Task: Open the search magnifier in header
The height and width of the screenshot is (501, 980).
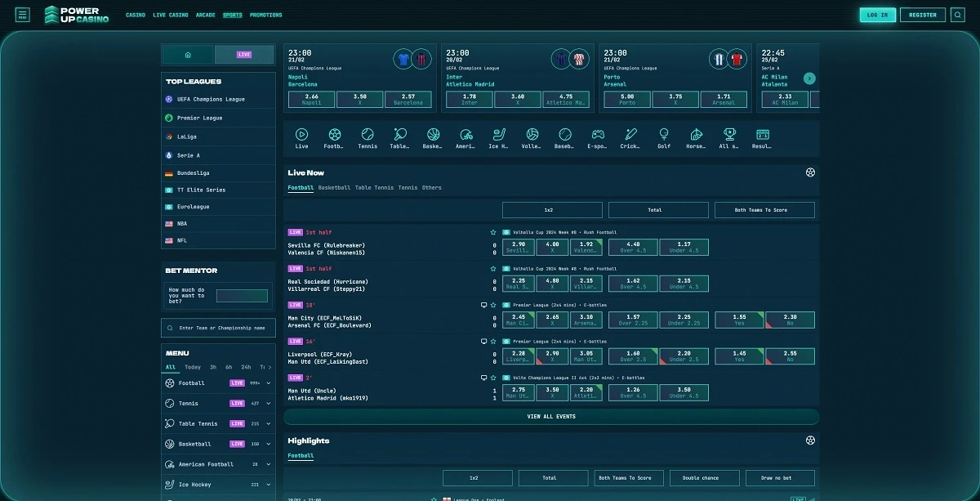Action: coord(957,15)
